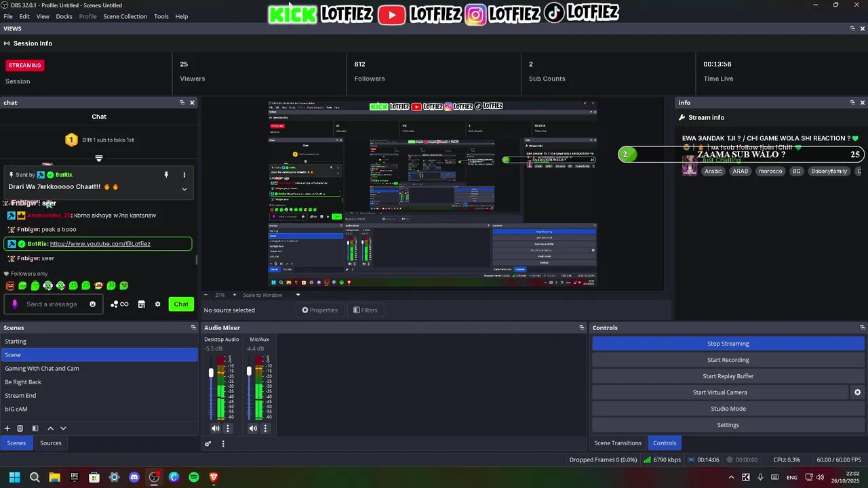Open the YouTube @Lotfiez link in chat
This screenshot has height=488, width=868.
pos(100,244)
